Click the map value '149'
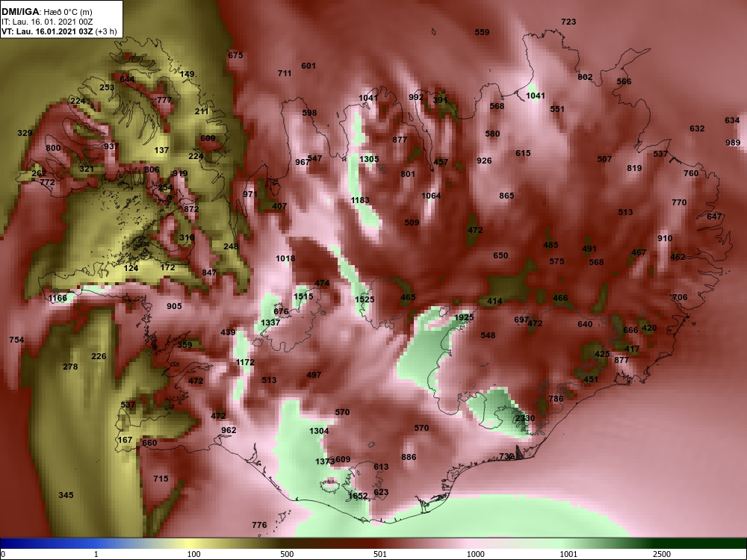 pos(187,74)
